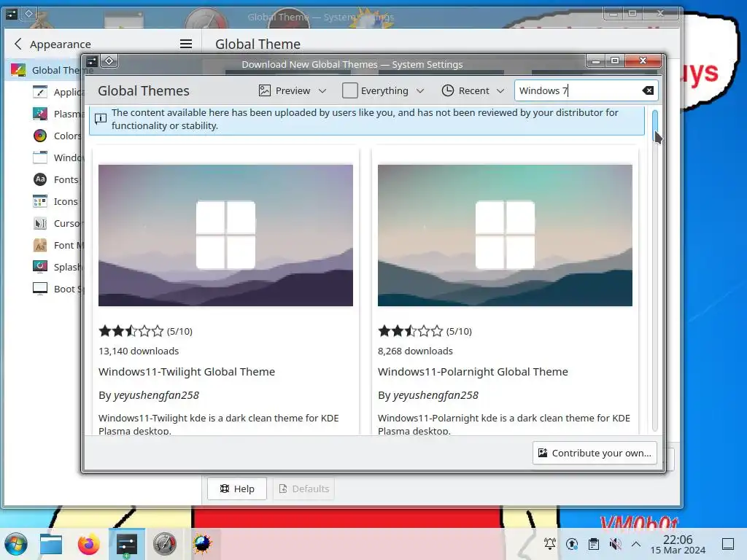Viewport: 747px width, 560px height.
Task: Click the Windows 7 search field
Action: pyautogui.click(x=586, y=90)
